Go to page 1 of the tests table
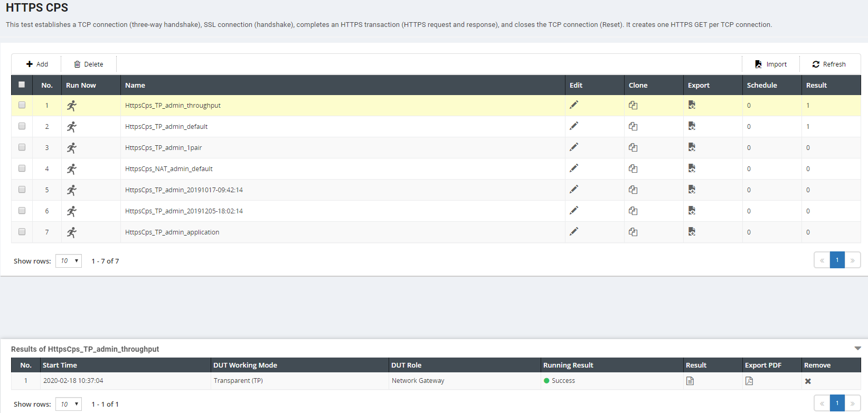The width and height of the screenshot is (868, 413). coord(837,260)
